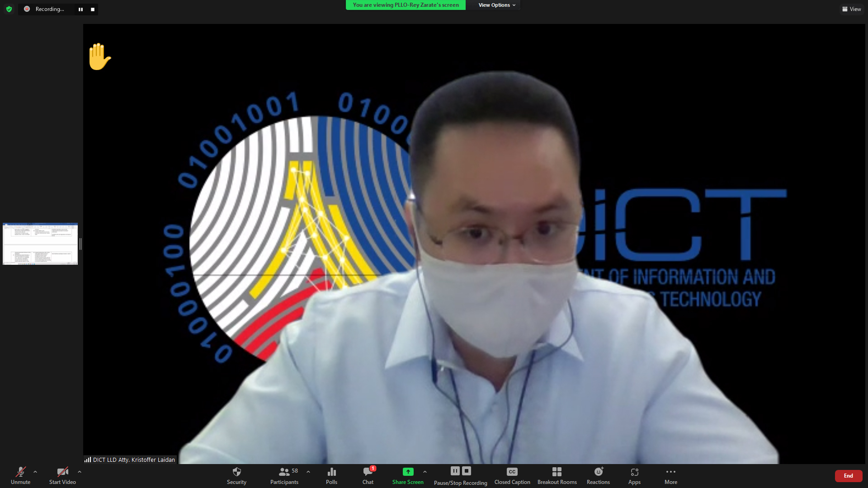Click the "You are viewing PLLO-Rey Zarate's screen" banner
The width and height of the screenshot is (868, 488).
406,5
